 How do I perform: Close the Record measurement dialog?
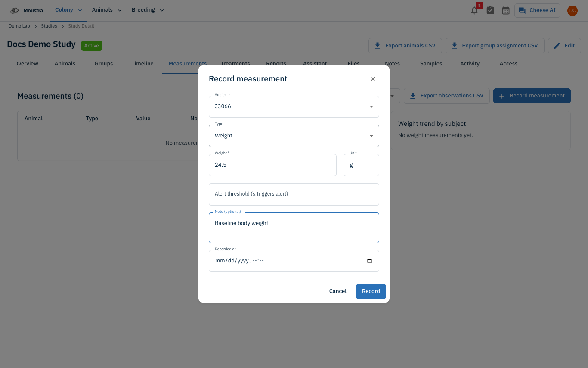(x=373, y=79)
